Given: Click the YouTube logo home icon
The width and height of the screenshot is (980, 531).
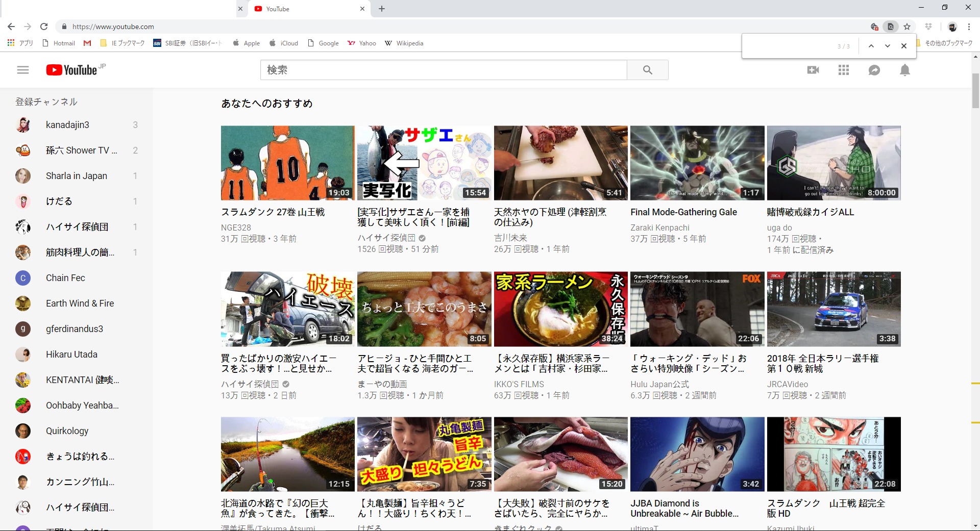Looking at the screenshot, I should click(x=71, y=70).
